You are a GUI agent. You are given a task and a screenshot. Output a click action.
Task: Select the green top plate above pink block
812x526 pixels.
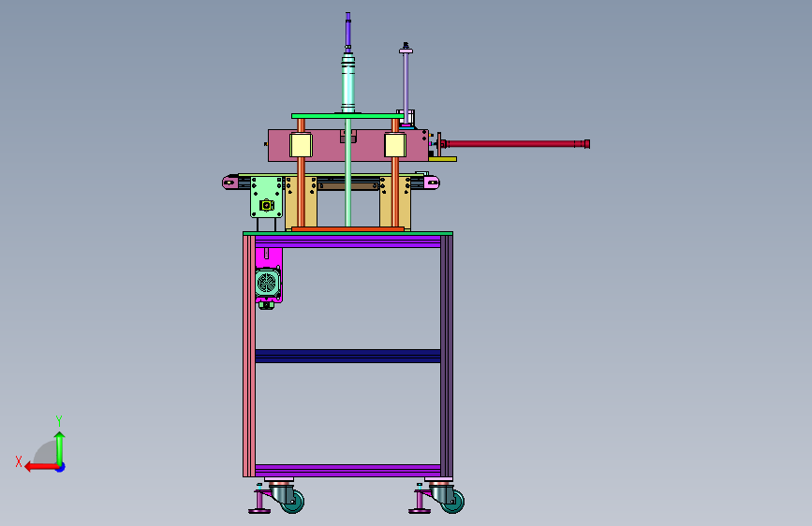click(347, 116)
